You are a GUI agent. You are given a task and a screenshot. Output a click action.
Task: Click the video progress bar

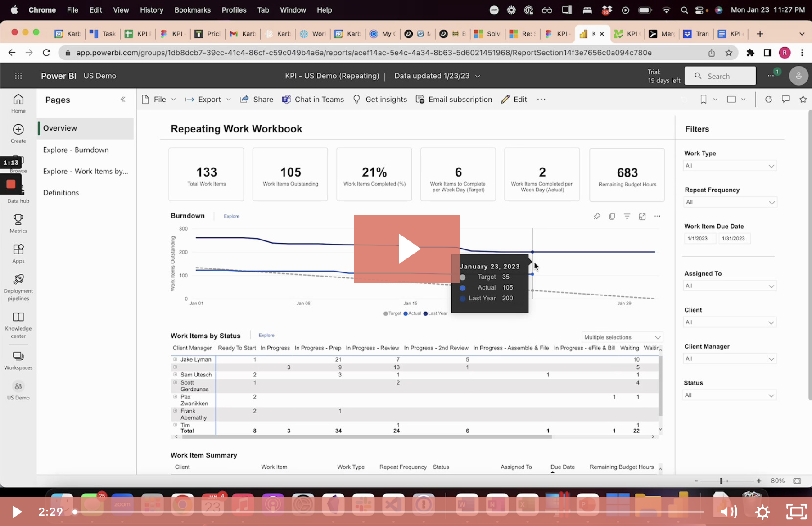[389, 512]
